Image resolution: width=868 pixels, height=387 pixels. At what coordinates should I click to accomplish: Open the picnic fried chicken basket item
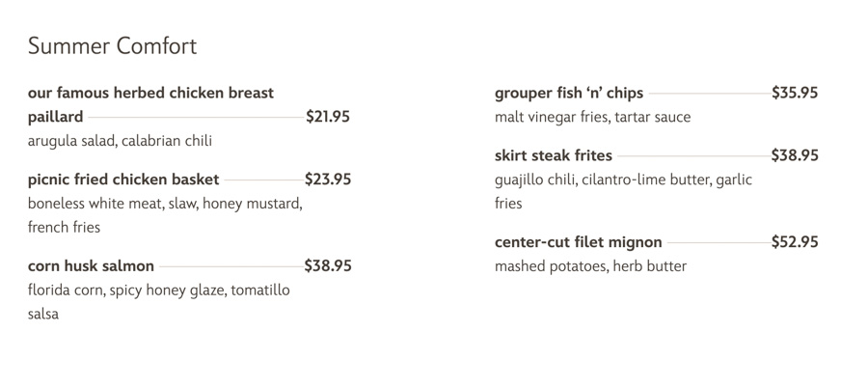[x=123, y=180]
